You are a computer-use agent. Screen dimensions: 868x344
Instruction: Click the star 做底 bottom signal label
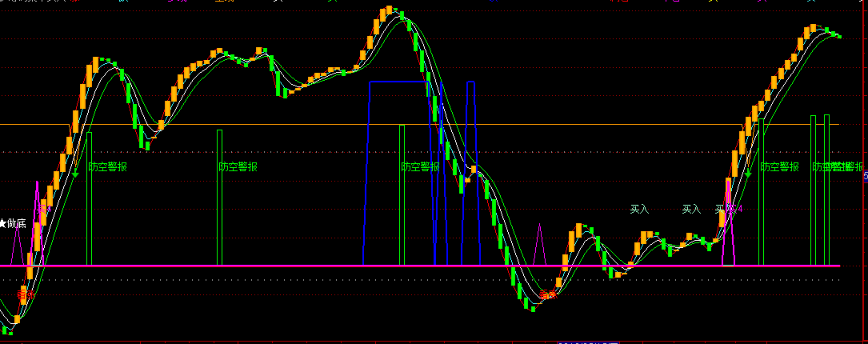[x=13, y=224]
